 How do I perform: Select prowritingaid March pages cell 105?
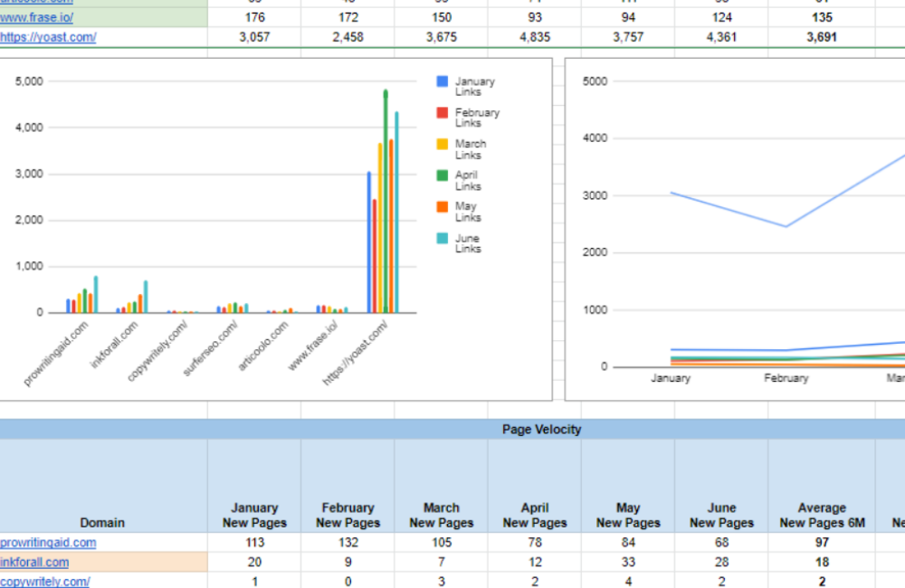tap(442, 543)
